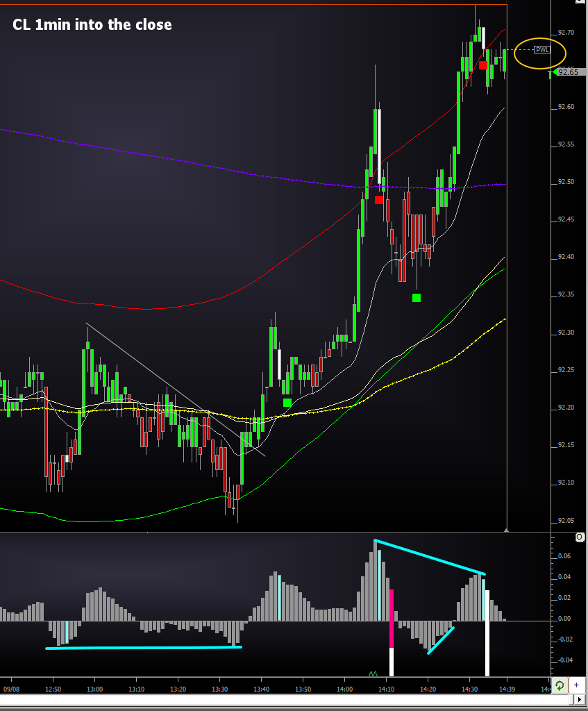Click the 92.40 price axis label
Image resolution: width=588 pixels, height=711 pixels.
(x=566, y=257)
